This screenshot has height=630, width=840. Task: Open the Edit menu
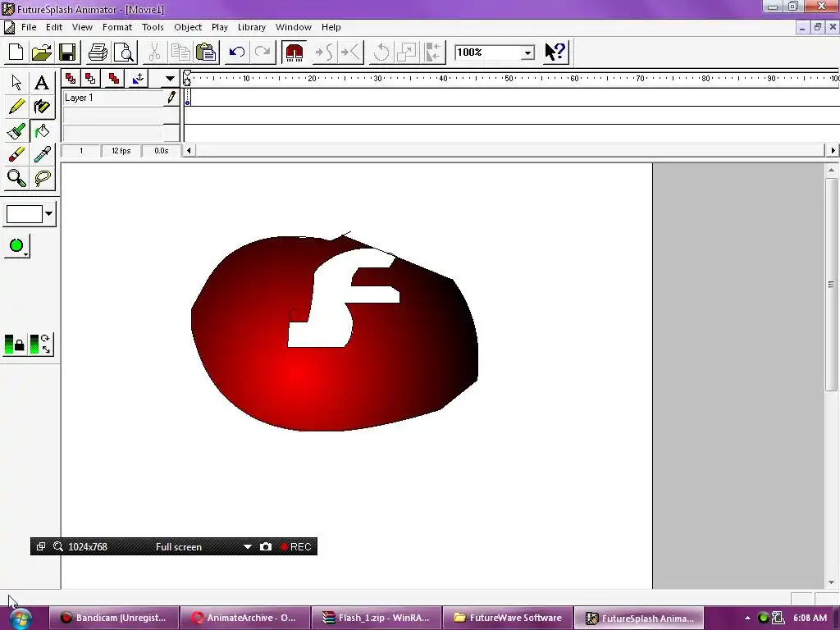pyautogui.click(x=54, y=27)
